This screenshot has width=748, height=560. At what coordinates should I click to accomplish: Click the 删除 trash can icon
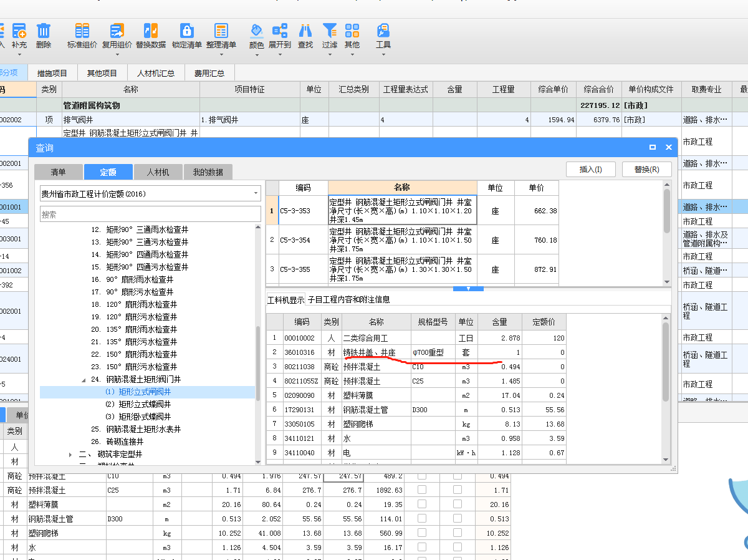pyautogui.click(x=44, y=30)
